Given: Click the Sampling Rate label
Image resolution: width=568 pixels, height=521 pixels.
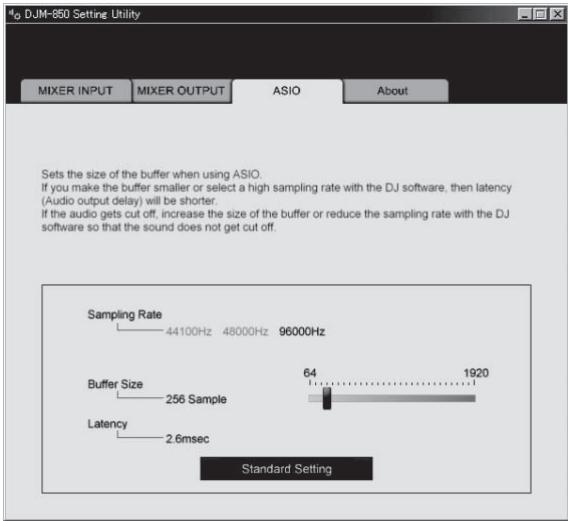Looking at the screenshot, I should click(x=125, y=314).
